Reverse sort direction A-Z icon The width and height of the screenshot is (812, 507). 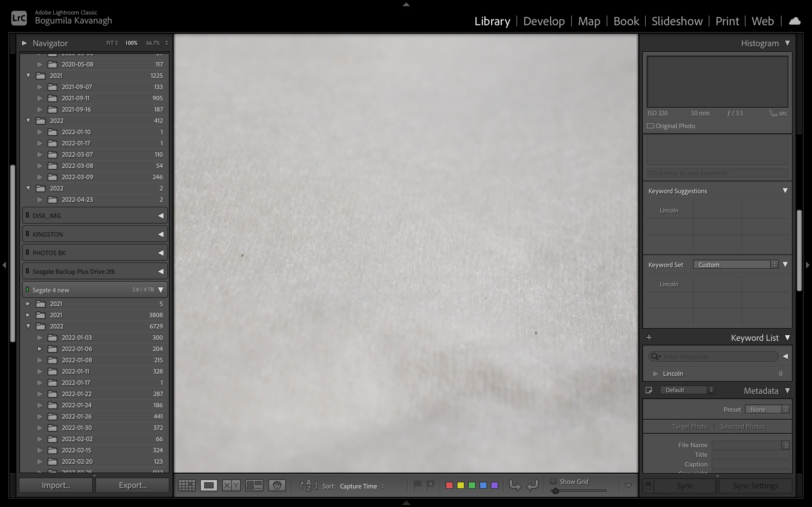(x=308, y=485)
